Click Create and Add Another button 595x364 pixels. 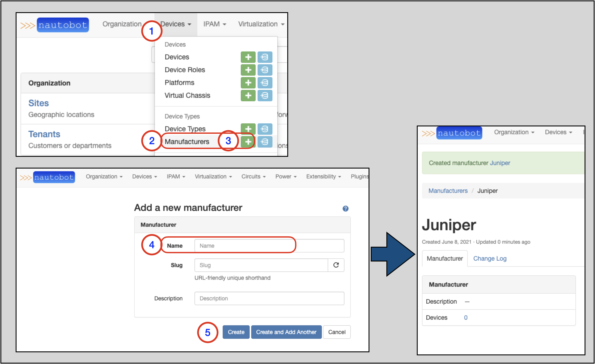[x=286, y=332]
